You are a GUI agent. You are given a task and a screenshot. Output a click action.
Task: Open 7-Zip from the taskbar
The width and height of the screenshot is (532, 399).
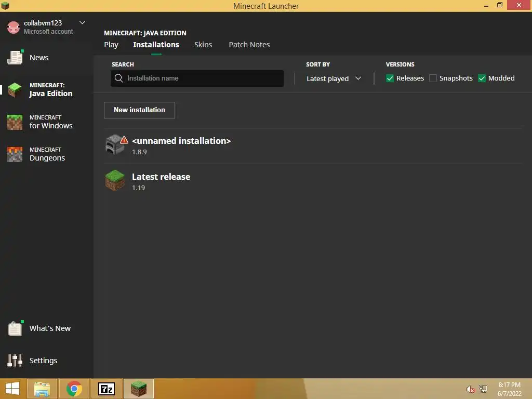(x=107, y=389)
